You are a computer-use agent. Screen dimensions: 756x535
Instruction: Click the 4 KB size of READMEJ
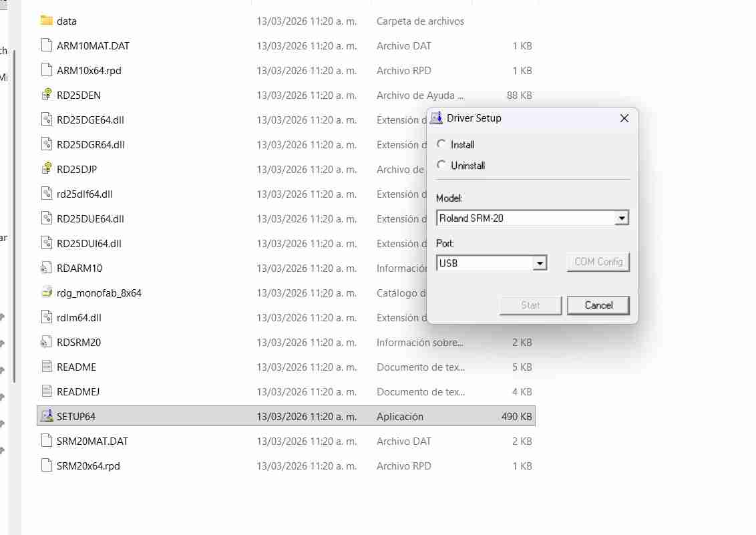point(522,392)
